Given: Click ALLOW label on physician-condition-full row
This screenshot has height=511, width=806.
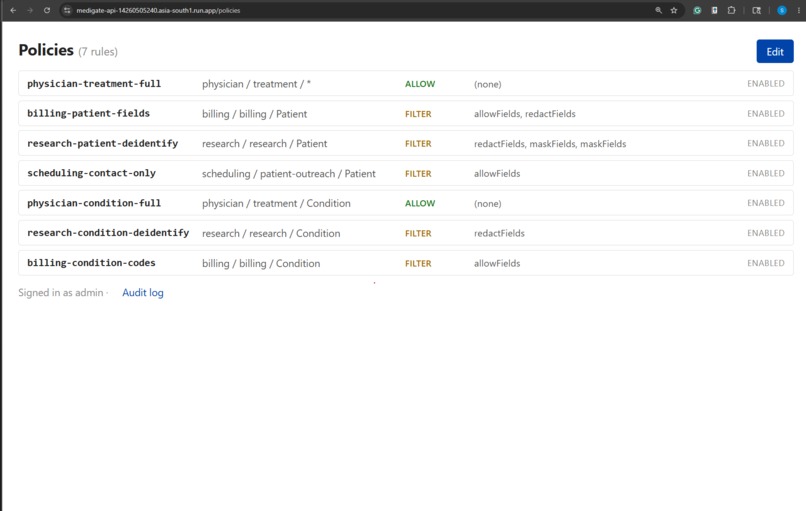Looking at the screenshot, I should 420,203.
